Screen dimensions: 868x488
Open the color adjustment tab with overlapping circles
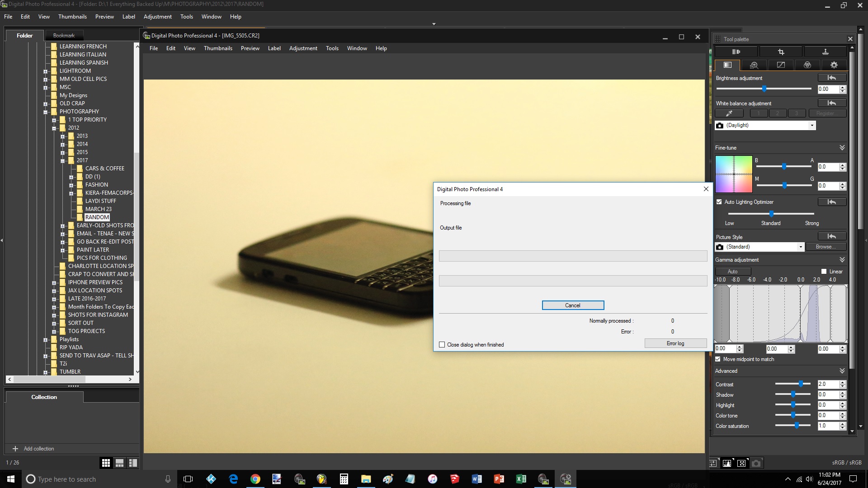pos(807,65)
